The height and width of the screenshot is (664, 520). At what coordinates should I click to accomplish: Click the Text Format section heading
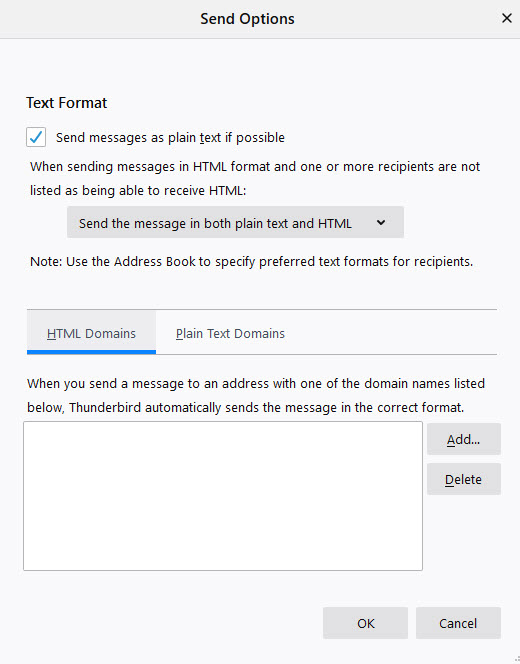[66, 103]
